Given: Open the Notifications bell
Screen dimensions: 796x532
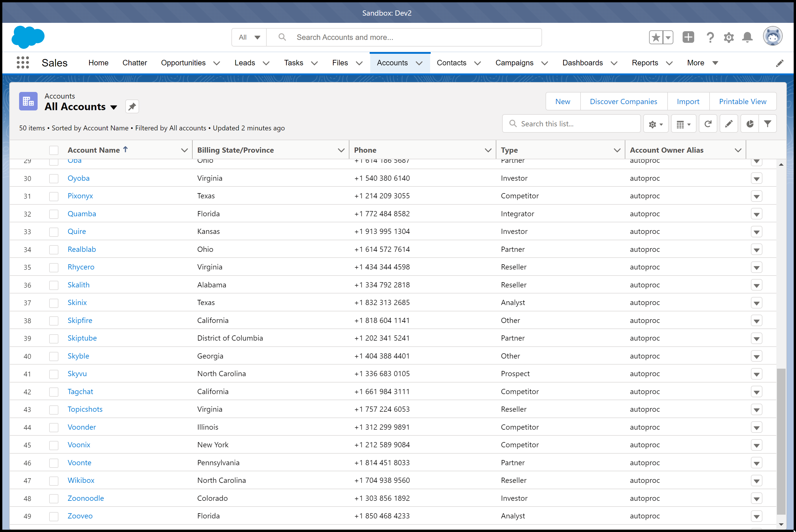Looking at the screenshot, I should coord(747,37).
